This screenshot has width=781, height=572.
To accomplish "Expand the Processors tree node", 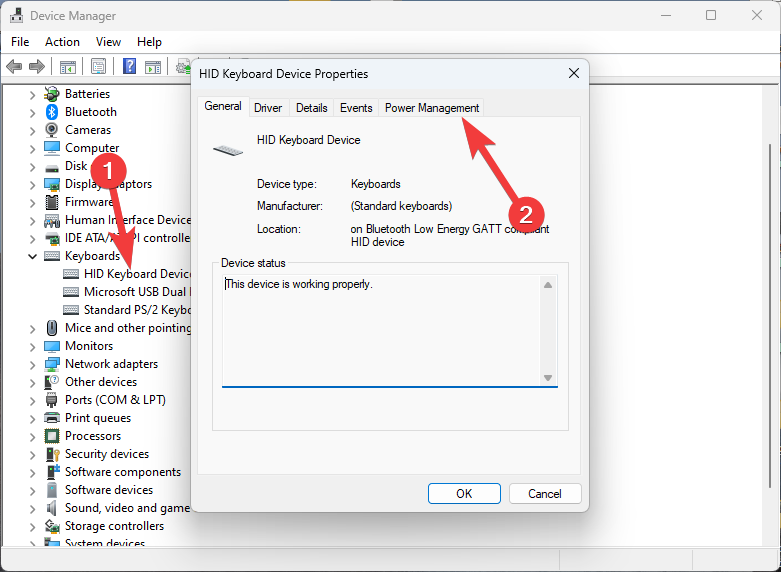I will point(32,437).
